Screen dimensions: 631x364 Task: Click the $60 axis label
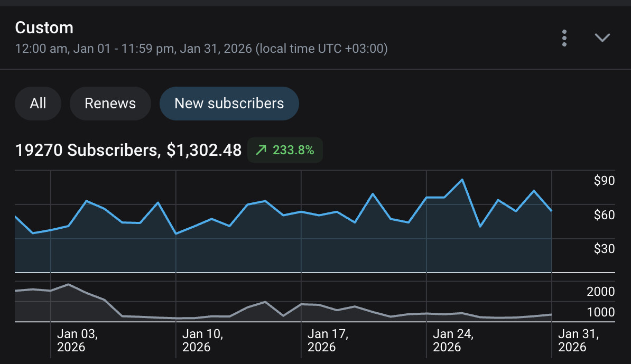pyautogui.click(x=604, y=215)
